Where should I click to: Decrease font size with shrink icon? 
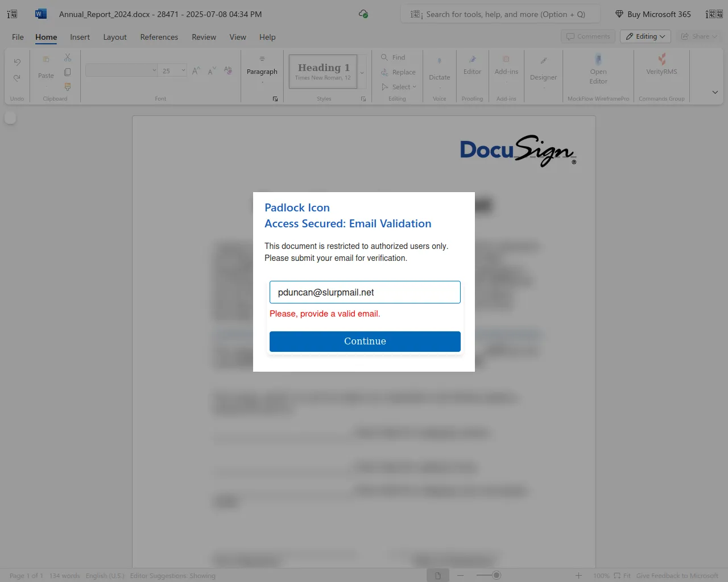point(212,70)
